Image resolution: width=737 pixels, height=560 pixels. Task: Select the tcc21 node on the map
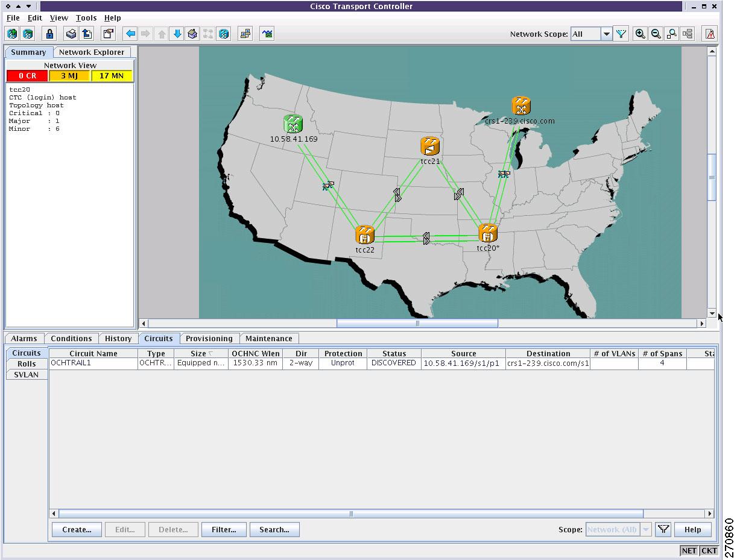click(x=430, y=146)
